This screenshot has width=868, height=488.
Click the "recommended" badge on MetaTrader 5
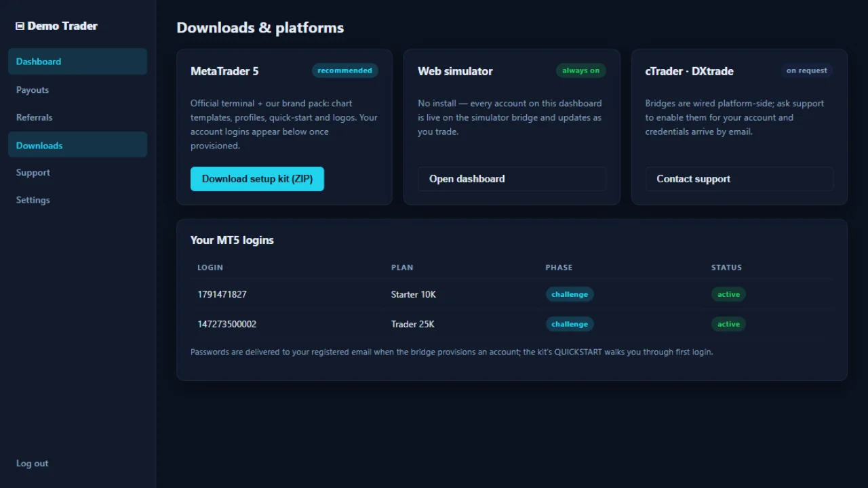click(345, 70)
